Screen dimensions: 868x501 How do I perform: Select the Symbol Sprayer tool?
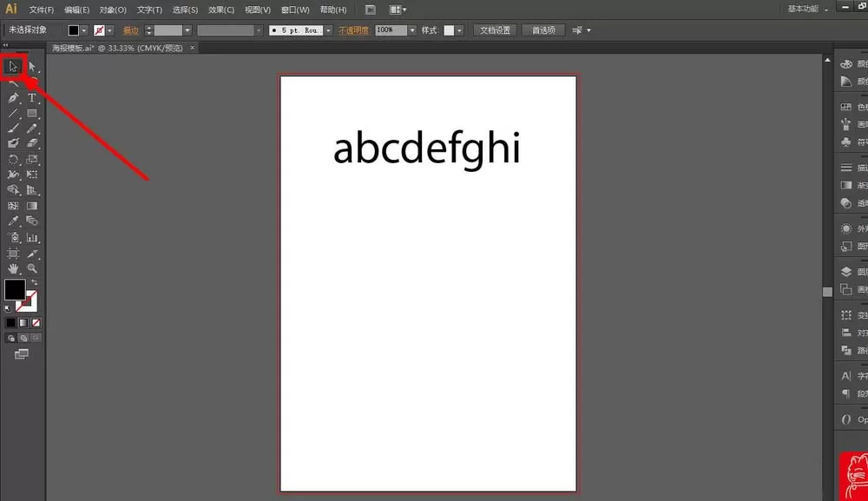[x=13, y=238]
